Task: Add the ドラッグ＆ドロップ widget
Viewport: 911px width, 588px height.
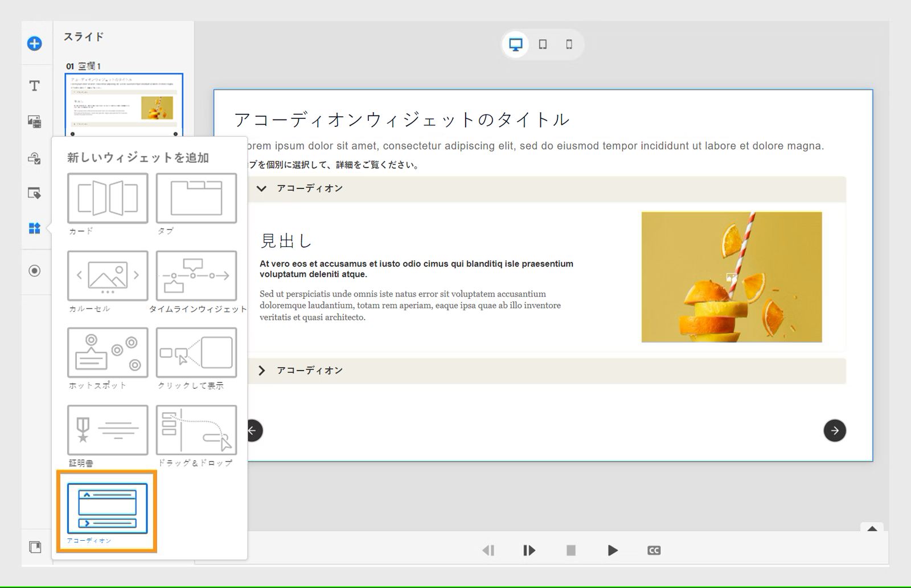Action: [x=196, y=430]
